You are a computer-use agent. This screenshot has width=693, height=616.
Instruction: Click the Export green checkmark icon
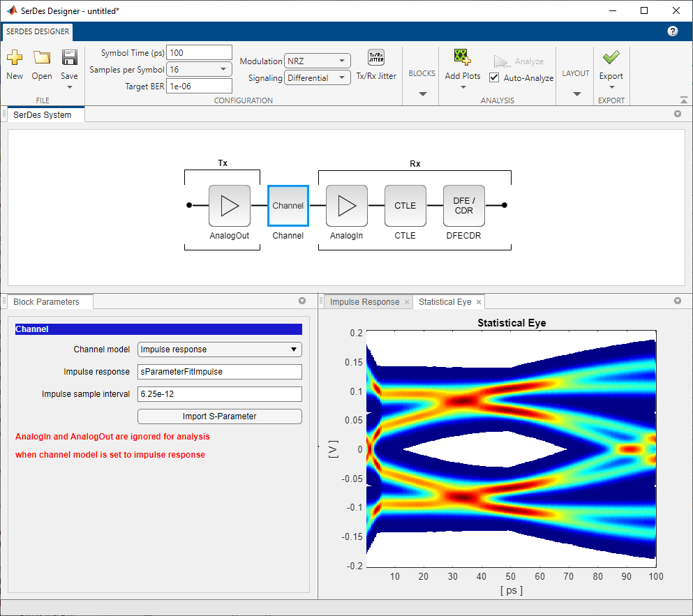coord(611,57)
